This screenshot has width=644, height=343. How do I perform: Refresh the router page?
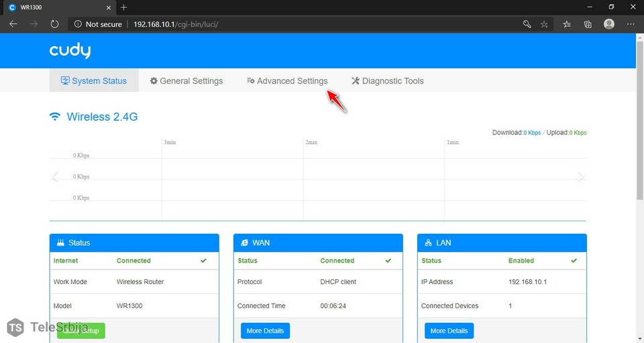click(x=54, y=24)
